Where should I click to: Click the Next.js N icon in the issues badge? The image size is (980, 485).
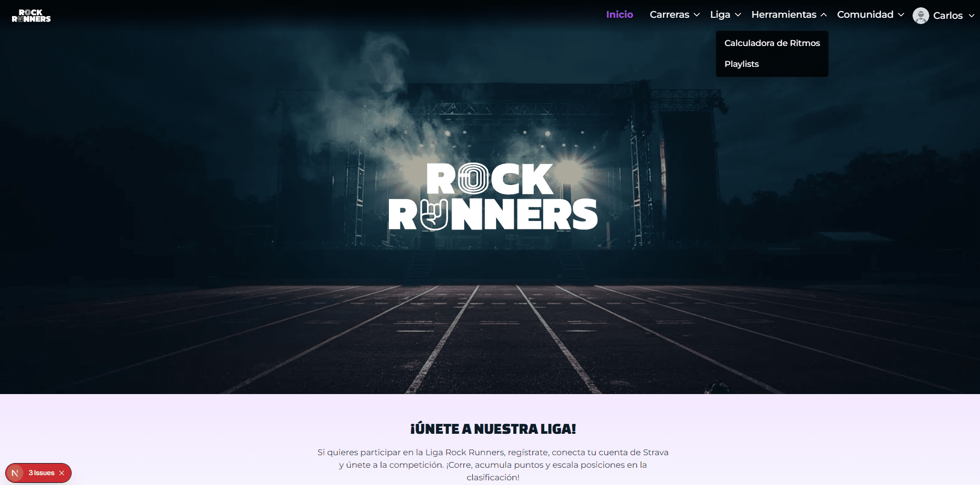pos(15,473)
